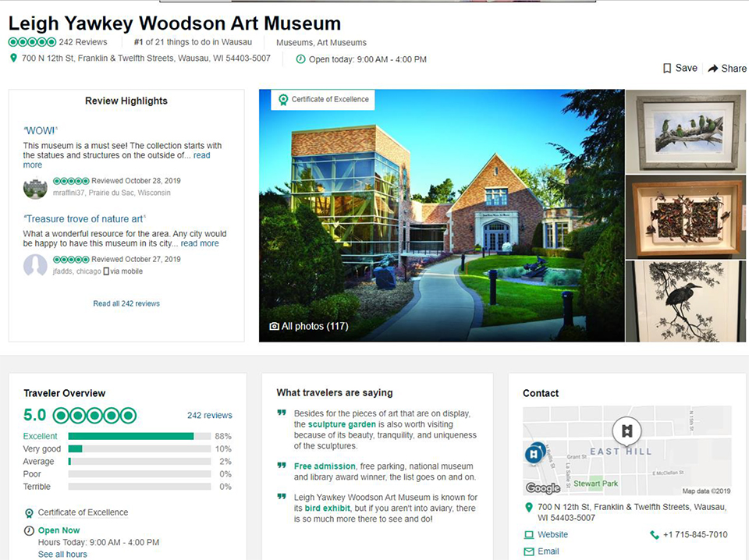749x560 pixels.
Task: Click the Google logo on the map
Action: (543, 487)
